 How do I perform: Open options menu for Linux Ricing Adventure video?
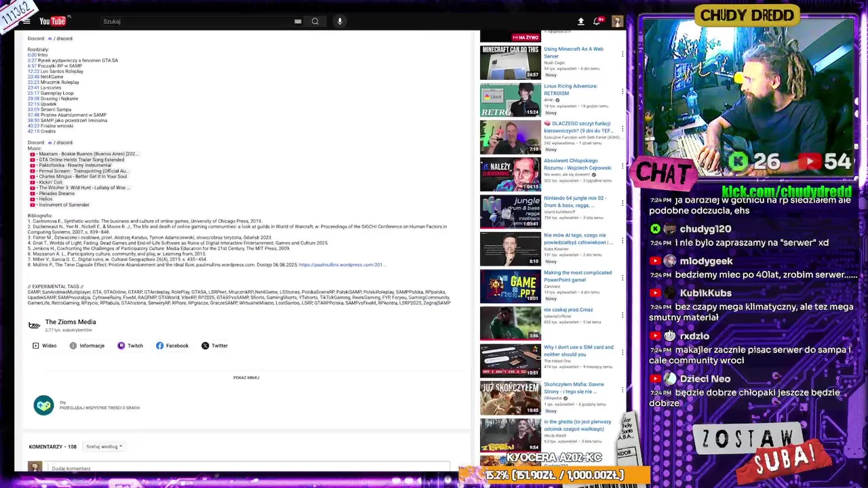click(623, 91)
